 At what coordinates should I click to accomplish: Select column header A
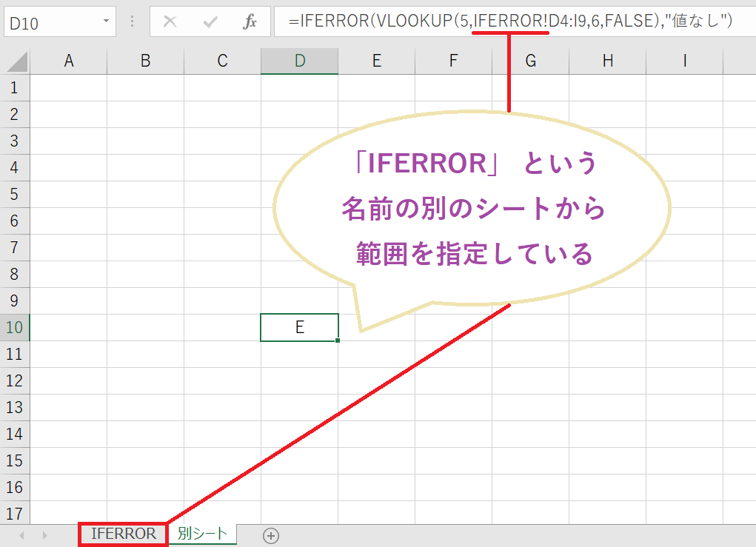coord(69,59)
